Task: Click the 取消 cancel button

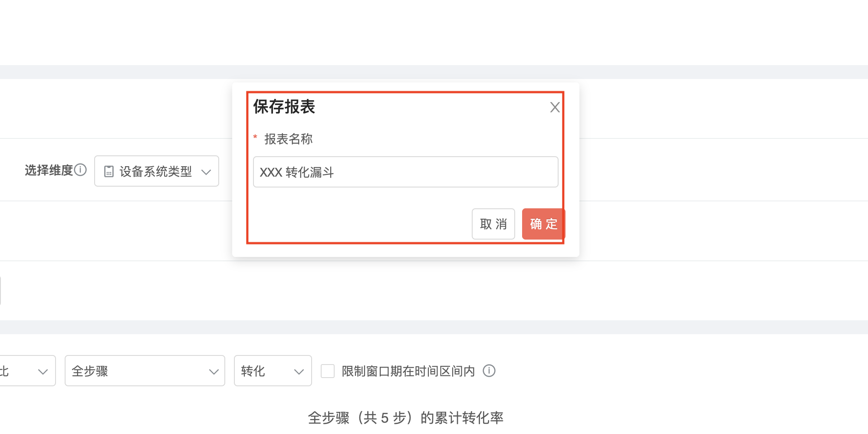Action: [493, 224]
